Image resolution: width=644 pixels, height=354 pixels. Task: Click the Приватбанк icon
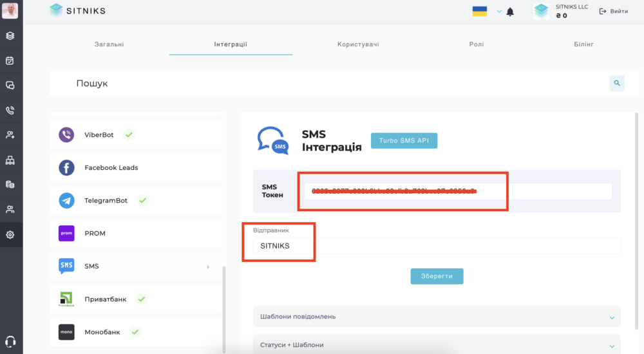coord(66,299)
